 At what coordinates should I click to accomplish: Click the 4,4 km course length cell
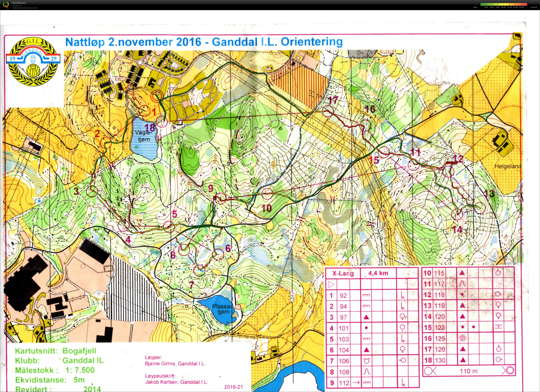pyautogui.click(x=378, y=273)
